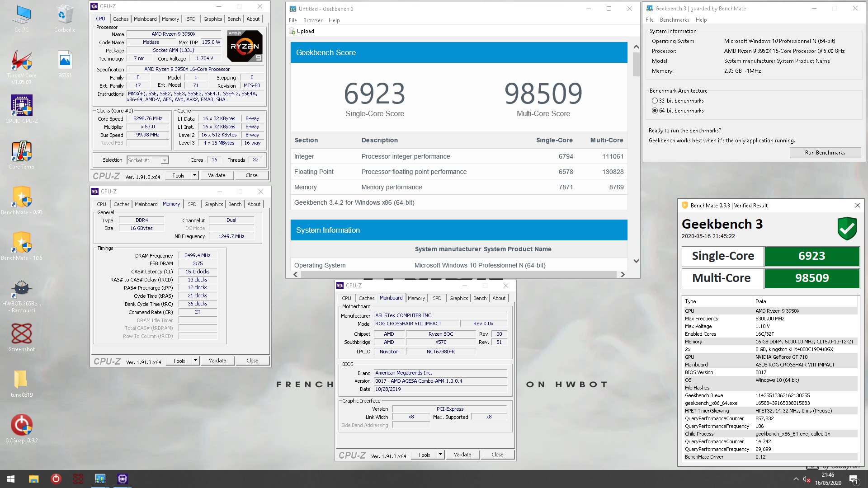Click Core Speed value 5298.76 MHz

click(x=148, y=119)
